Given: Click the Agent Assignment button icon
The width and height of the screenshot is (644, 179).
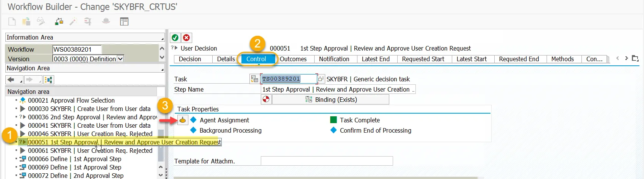Looking at the screenshot, I should click(183, 120).
